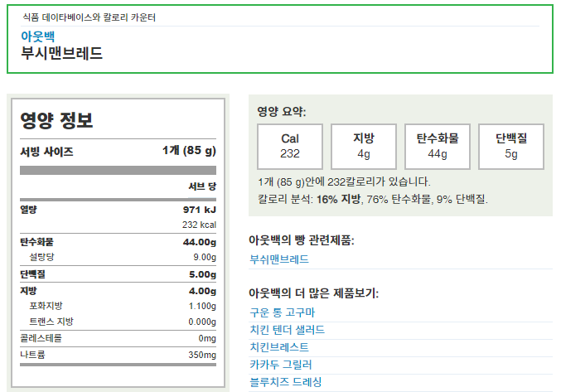Viewport: 561px width, 392px height.
Task: Click the 서브 당 column header
Action: [x=202, y=186]
